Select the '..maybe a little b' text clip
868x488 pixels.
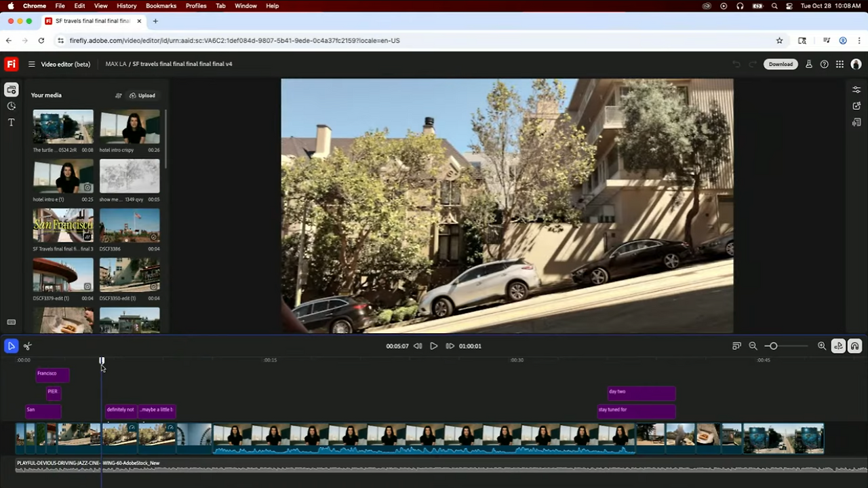[x=157, y=411]
